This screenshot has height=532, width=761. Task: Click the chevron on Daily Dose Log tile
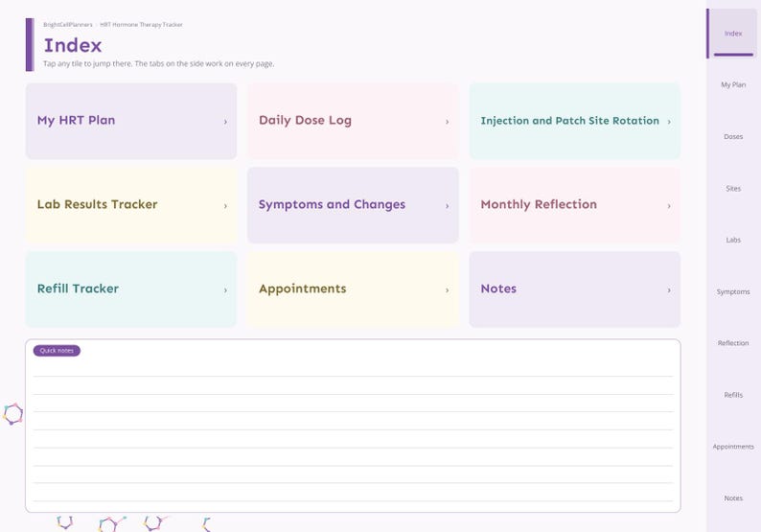coord(447,122)
